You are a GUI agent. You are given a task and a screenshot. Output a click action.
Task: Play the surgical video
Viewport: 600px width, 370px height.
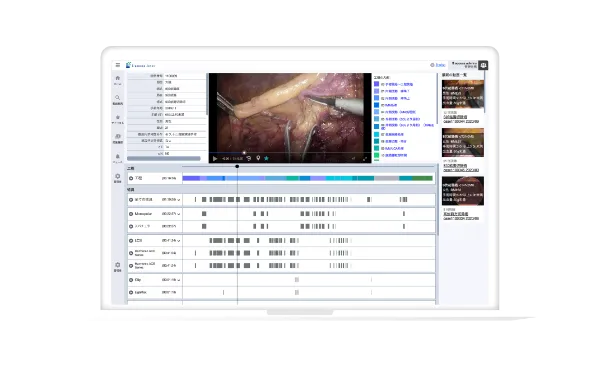pyautogui.click(x=215, y=158)
